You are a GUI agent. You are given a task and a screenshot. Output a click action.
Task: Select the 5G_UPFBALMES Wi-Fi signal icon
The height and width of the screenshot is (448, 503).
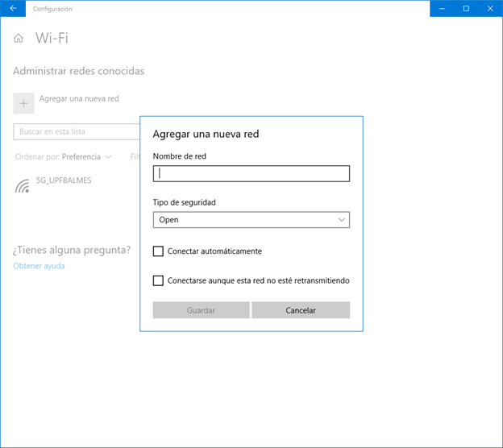23,185
